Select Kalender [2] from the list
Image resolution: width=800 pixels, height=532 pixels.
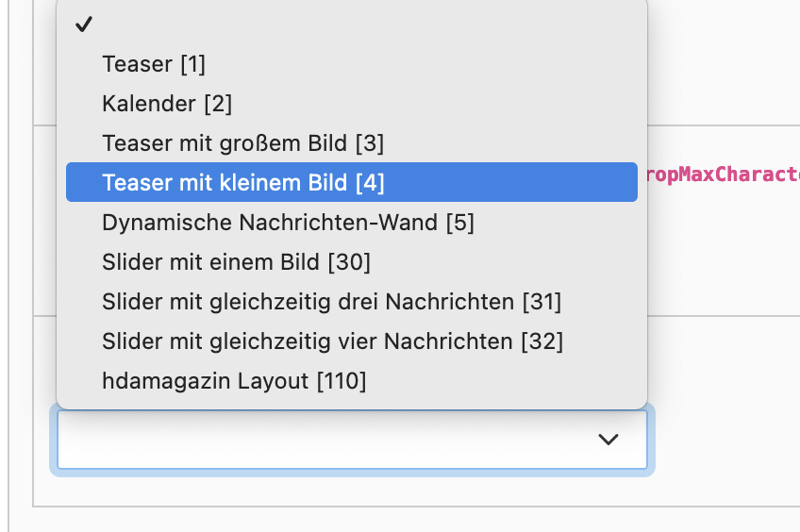(352, 104)
